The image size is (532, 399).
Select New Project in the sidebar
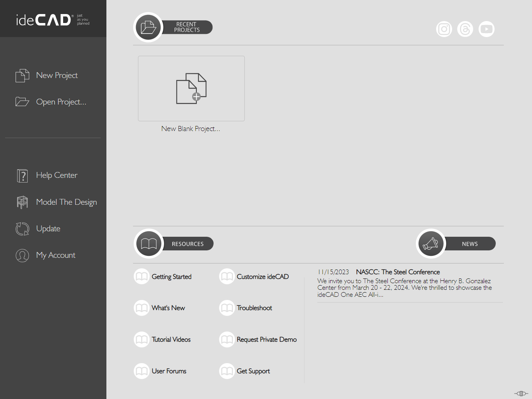pyautogui.click(x=57, y=75)
